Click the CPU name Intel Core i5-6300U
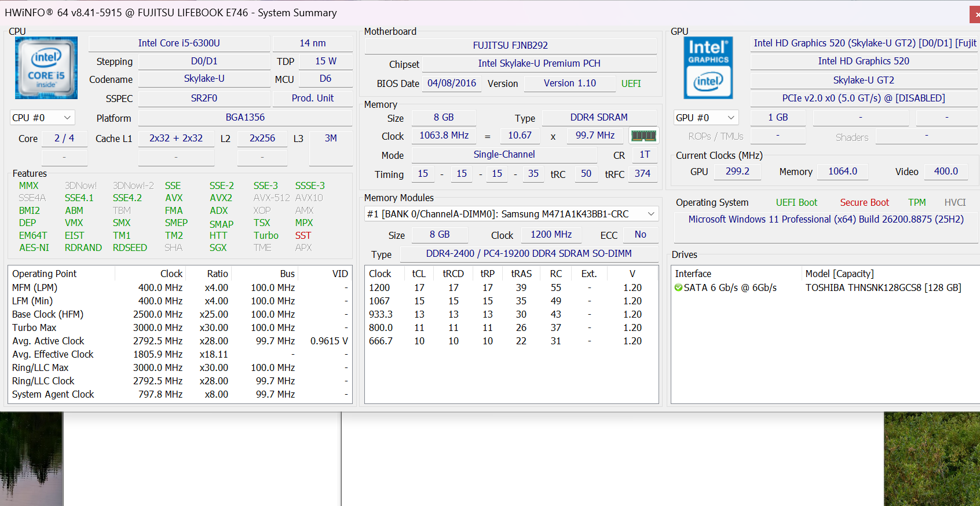Image resolution: width=980 pixels, height=506 pixels. coord(179,43)
